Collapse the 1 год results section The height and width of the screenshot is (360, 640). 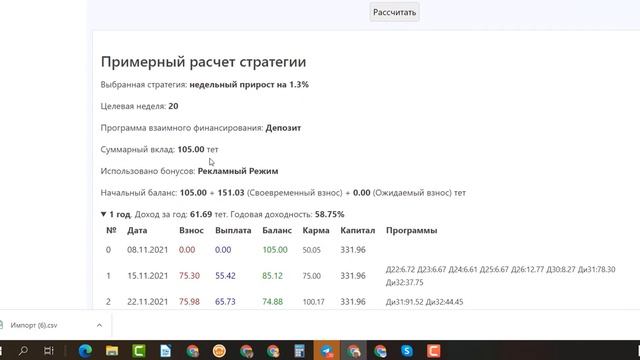tap(103, 214)
